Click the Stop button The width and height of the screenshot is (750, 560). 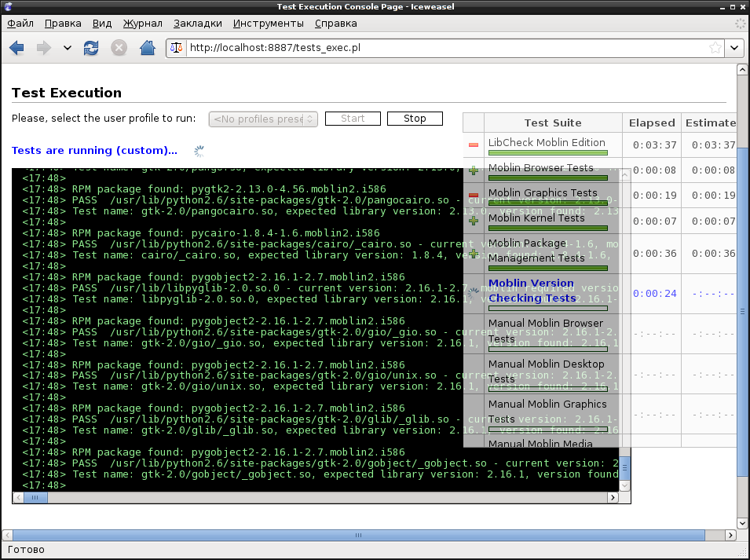[x=415, y=119]
